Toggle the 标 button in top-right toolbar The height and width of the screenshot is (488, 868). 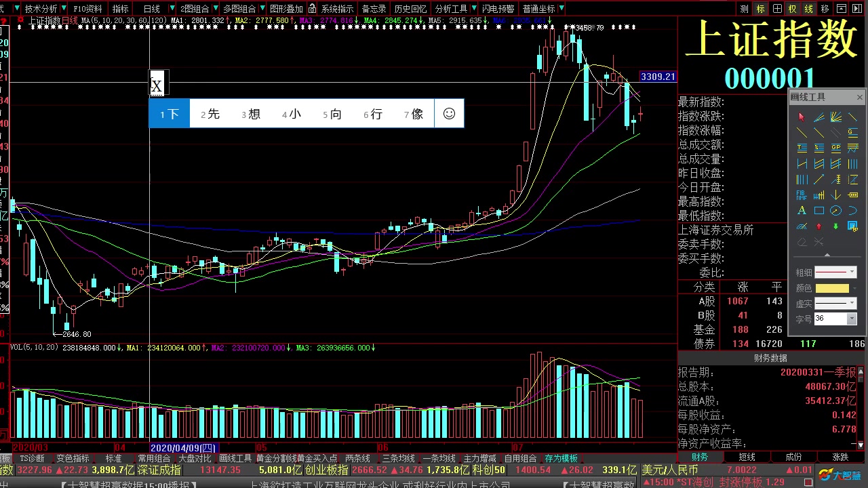[761, 9]
